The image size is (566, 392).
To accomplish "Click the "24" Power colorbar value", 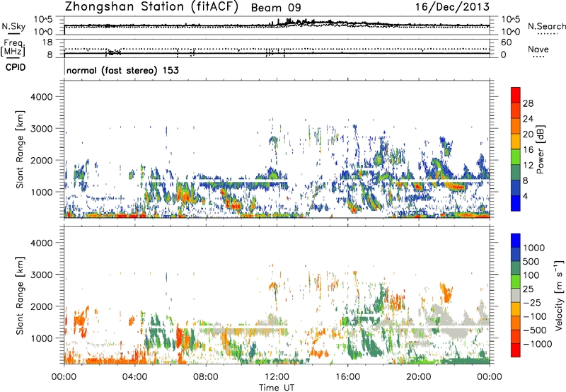I will 528,119.
